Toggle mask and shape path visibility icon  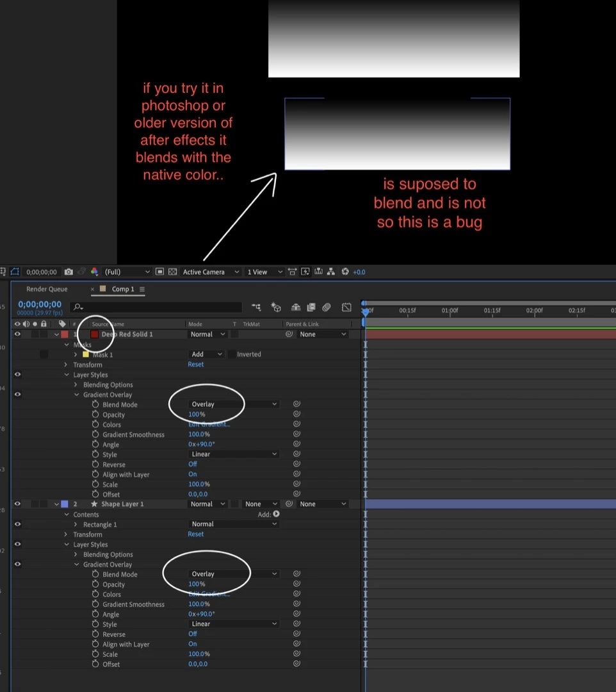pyautogui.click(x=15, y=272)
